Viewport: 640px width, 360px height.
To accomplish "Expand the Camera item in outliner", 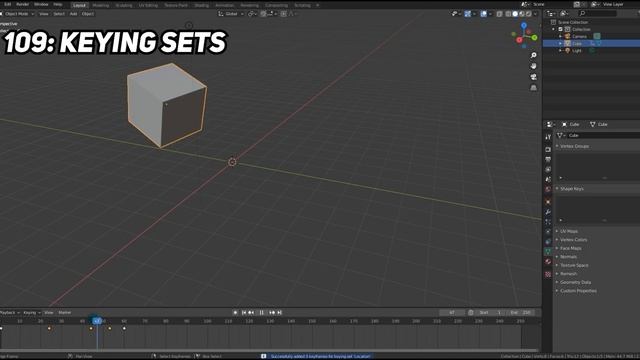I will pos(561,36).
